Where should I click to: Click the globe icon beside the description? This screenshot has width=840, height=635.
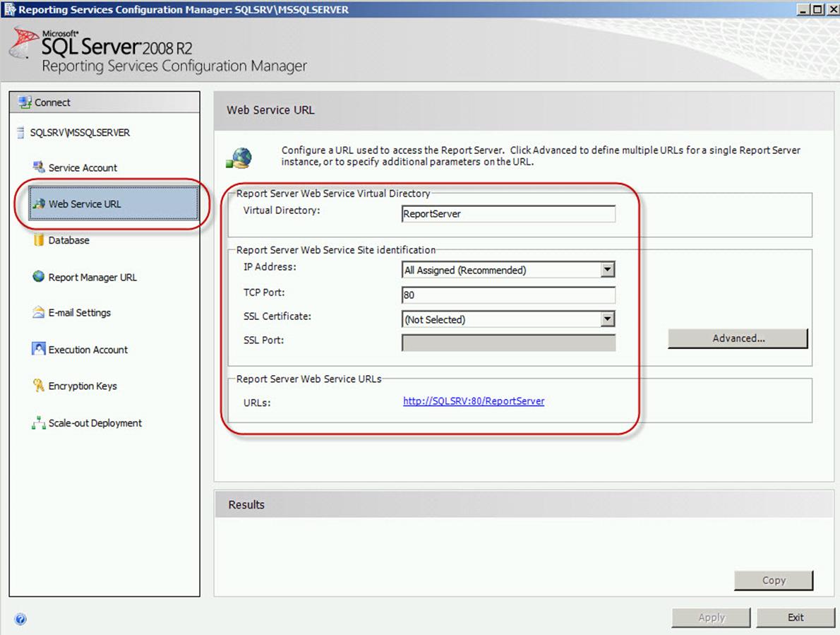click(x=239, y=159)
